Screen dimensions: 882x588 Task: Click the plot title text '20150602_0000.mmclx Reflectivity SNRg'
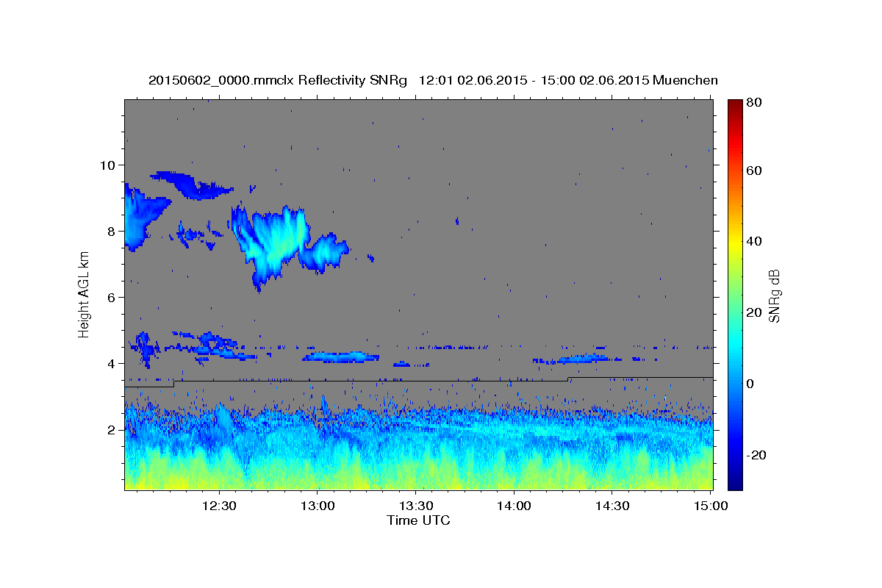coord(278,80)
